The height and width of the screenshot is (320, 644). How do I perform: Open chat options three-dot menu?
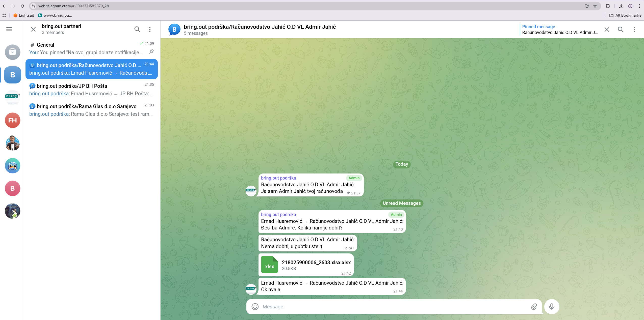tap(634, 30)
